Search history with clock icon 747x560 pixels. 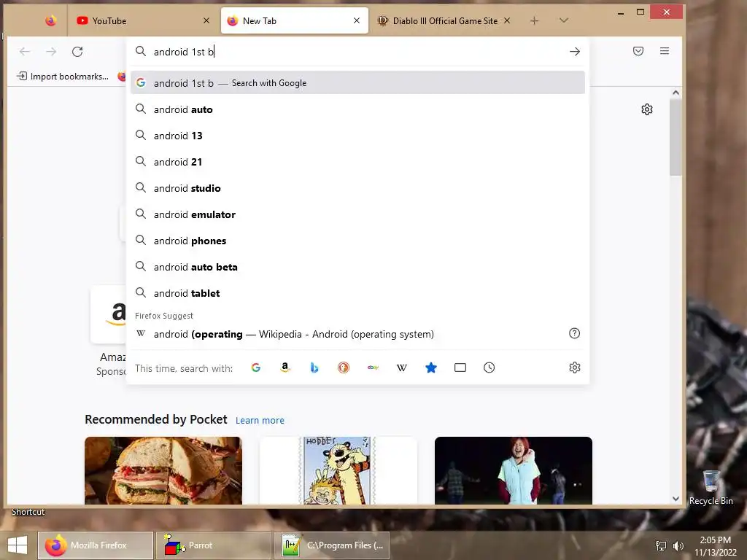tap(489, 367)
